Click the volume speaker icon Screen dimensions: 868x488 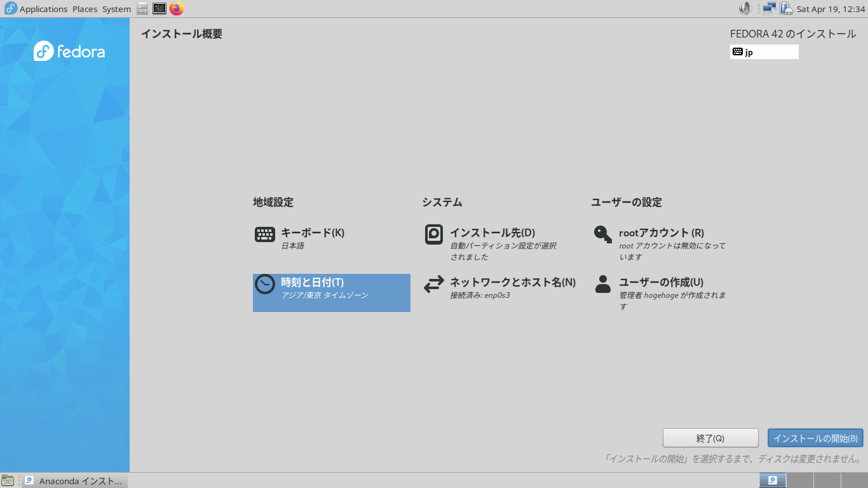[745, 9]
